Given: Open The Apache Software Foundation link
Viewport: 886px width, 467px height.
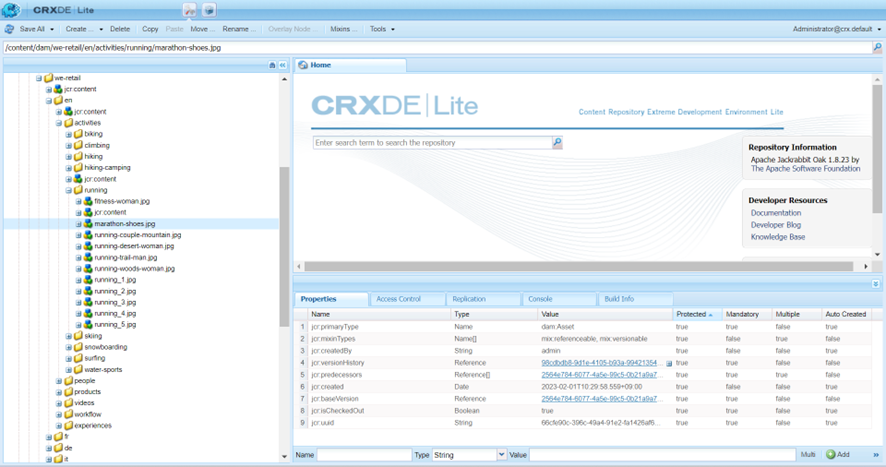Looking at the screenshot, I should (x=805, y=168).
